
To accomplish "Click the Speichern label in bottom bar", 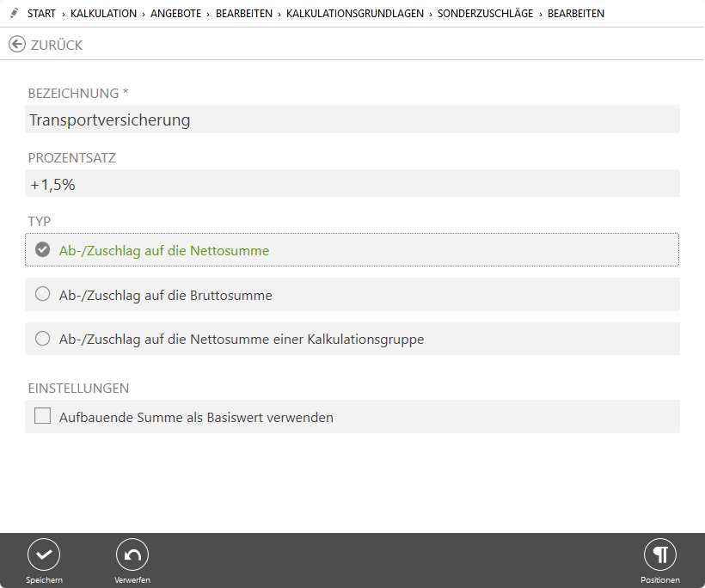I will tap(44, 580).
